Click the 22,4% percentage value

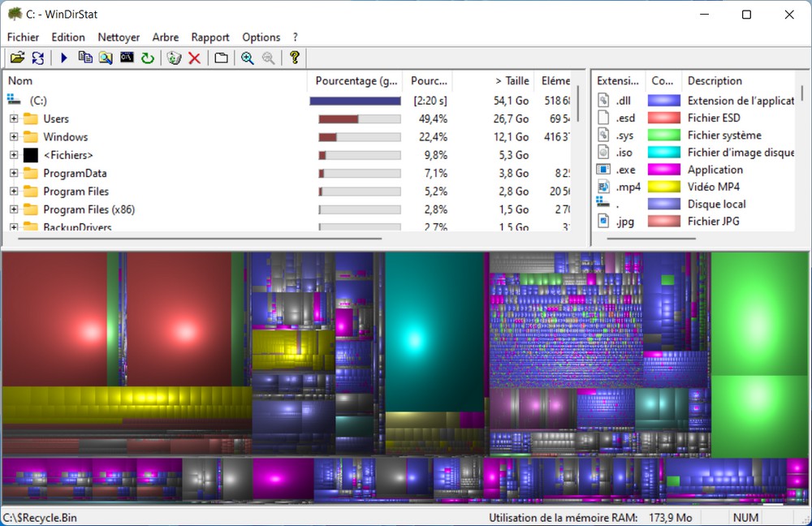coord(433,136)
